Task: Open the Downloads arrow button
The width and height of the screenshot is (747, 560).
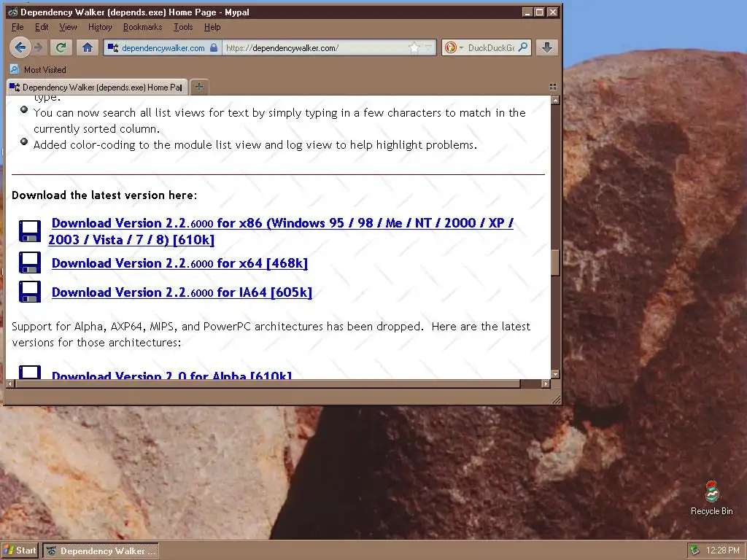Action: pos(547,47)
